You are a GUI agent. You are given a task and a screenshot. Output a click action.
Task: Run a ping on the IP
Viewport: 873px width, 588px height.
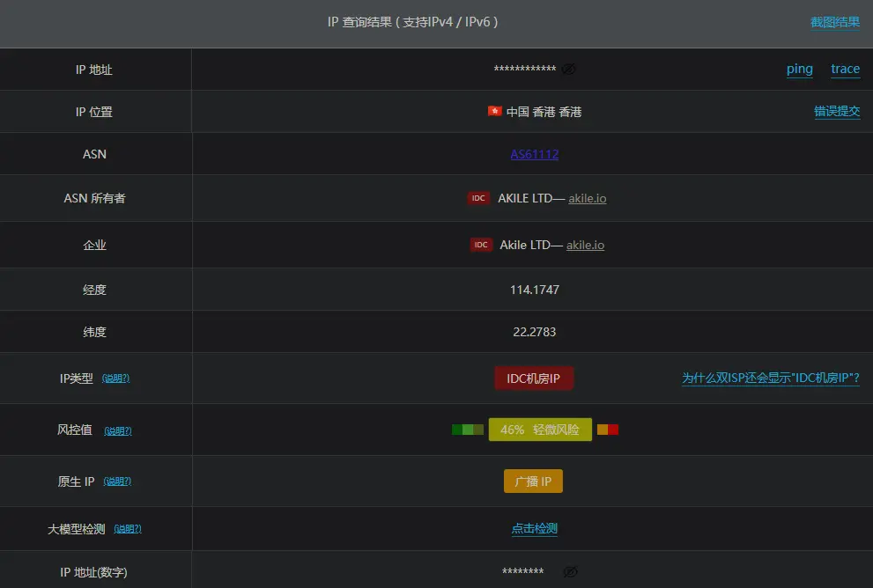tap(799, 70)
